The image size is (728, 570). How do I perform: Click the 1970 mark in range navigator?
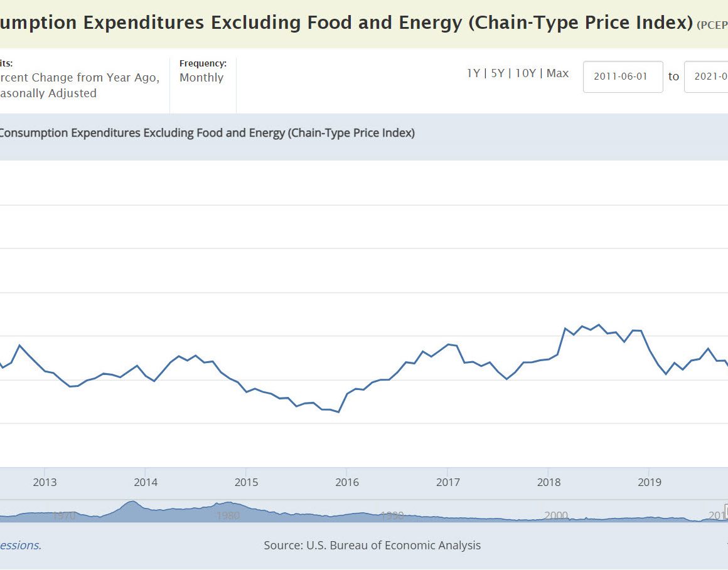(64, 515)
